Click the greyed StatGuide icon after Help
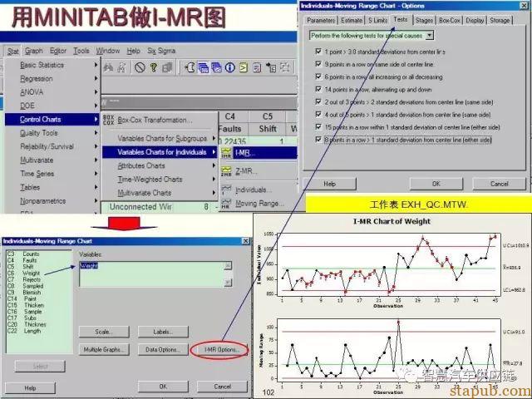 pyautogui.click(x=167, y=67)
